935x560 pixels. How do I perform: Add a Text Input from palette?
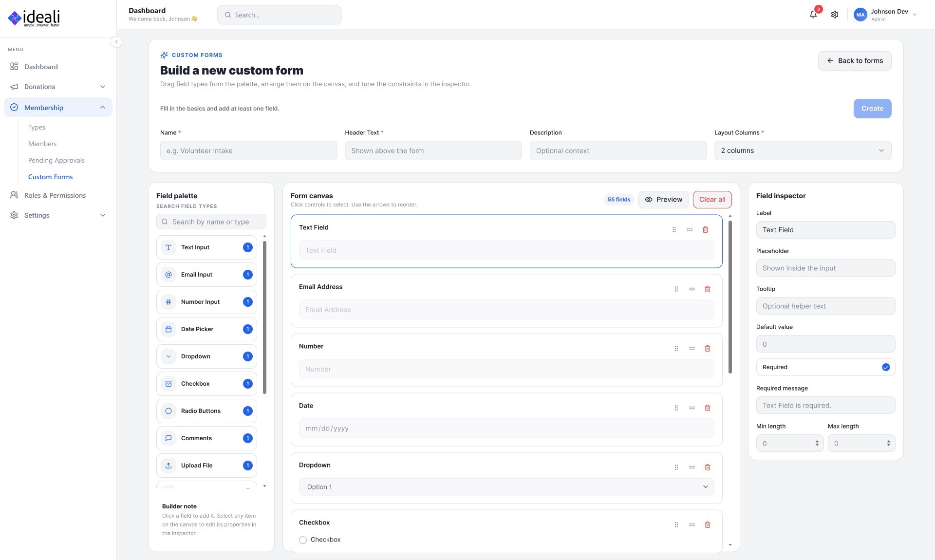tap(206, 247)
